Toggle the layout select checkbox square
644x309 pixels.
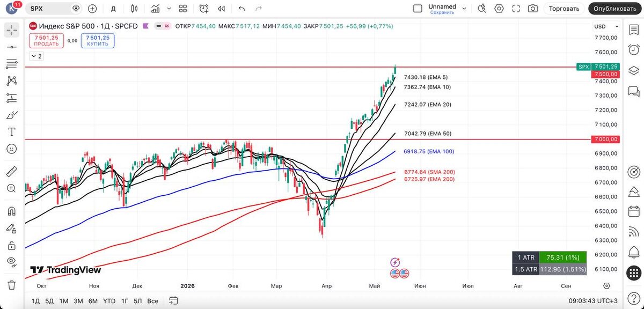(x=418, y=9)
